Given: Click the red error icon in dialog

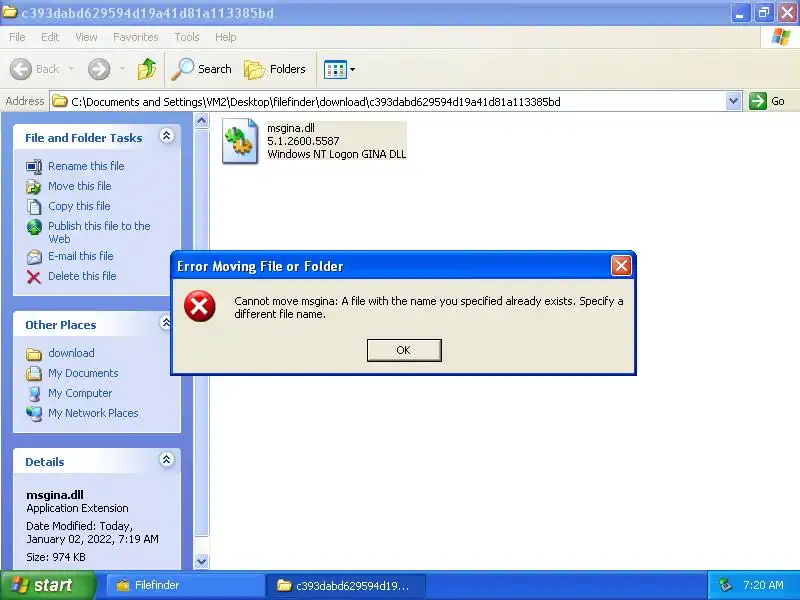Looking at the screenshot, I should click(199, 306).
